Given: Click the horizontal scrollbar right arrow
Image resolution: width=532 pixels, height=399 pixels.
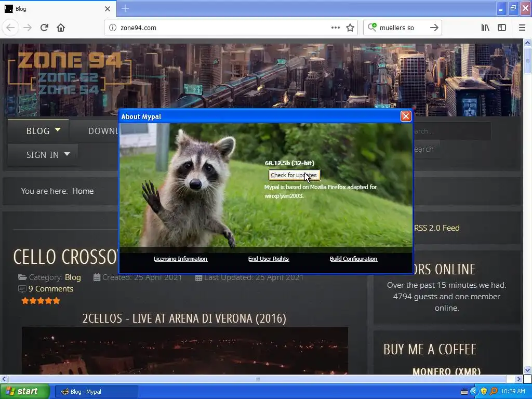Looking at the screenshot, I should [518, 379].
